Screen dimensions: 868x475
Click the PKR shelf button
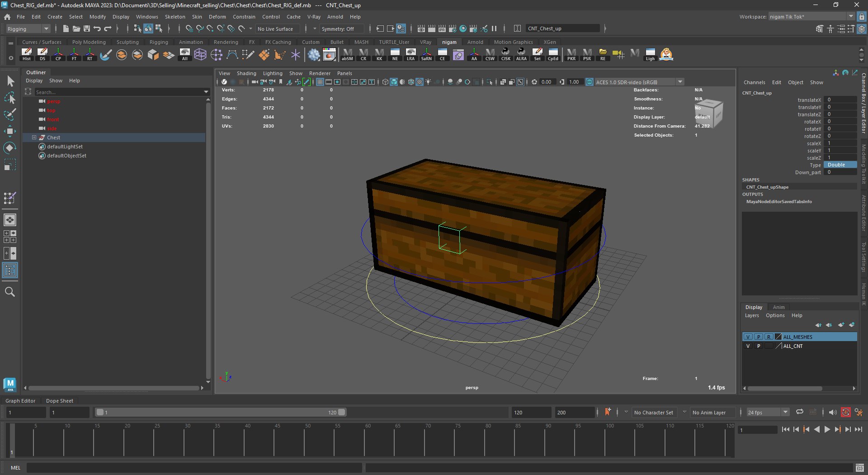(x=571, y=55)
